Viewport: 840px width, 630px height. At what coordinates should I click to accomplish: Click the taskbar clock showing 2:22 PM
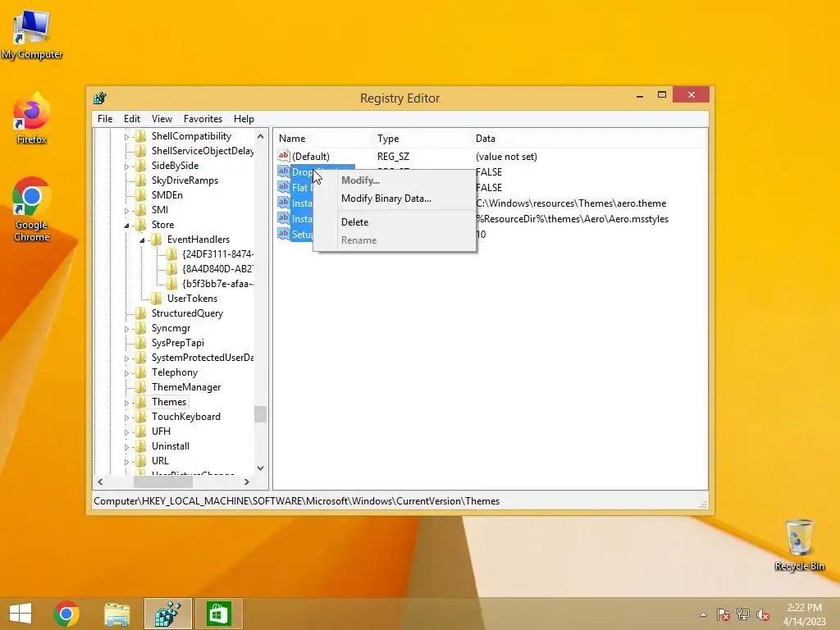804,614
